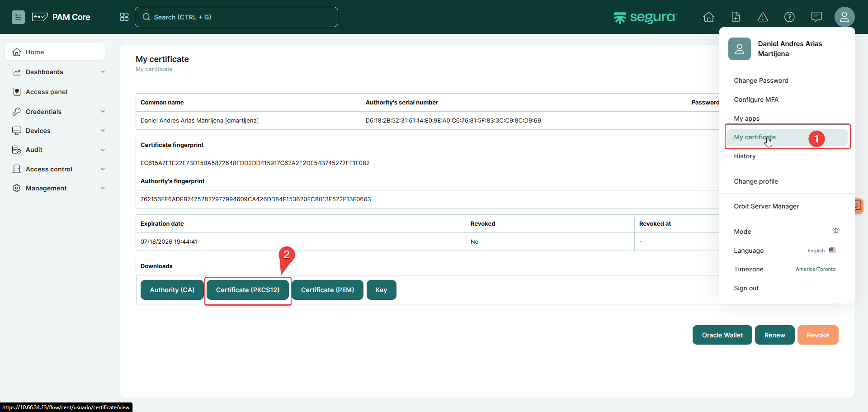868x412 pixels.
Task: Click the orange Revoke button
Action: (x=817, y=335)
